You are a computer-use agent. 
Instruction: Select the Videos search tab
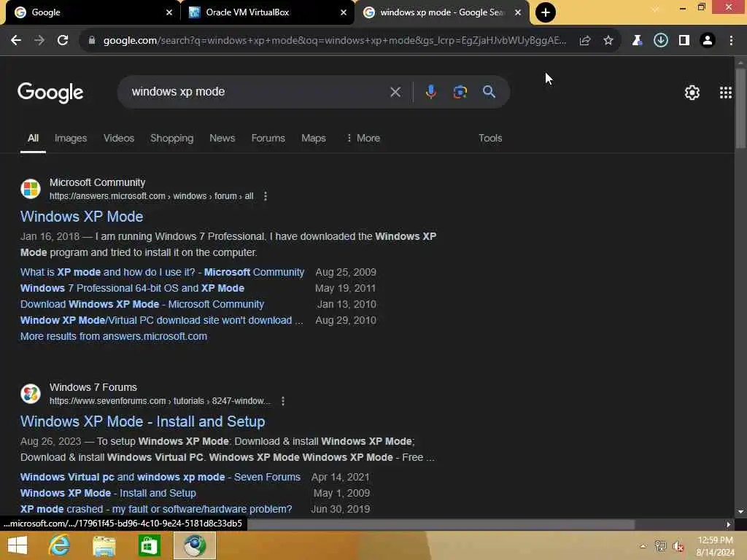(119, 138)
